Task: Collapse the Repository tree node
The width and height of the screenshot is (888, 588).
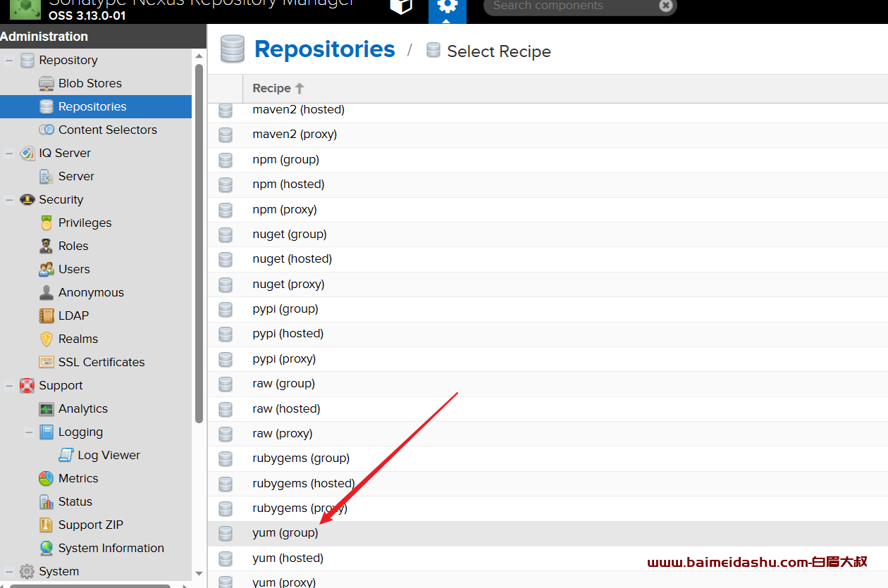Action: pyautogui.click(x=9, y=61)
